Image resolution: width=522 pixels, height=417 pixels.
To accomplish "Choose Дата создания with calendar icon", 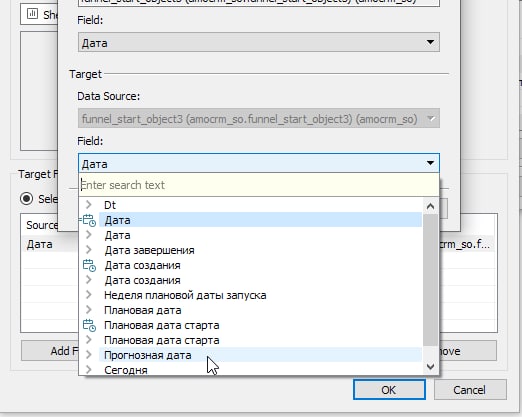I will (260, 265).
